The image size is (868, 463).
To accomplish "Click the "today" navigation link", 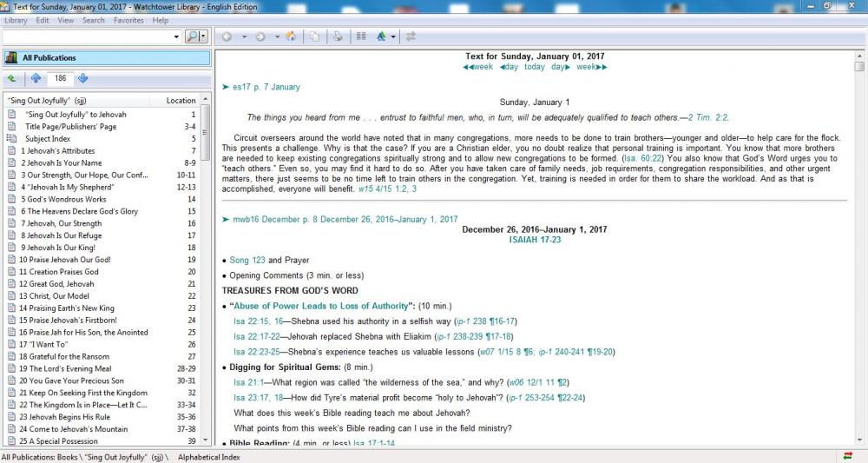I will point(534,67).
